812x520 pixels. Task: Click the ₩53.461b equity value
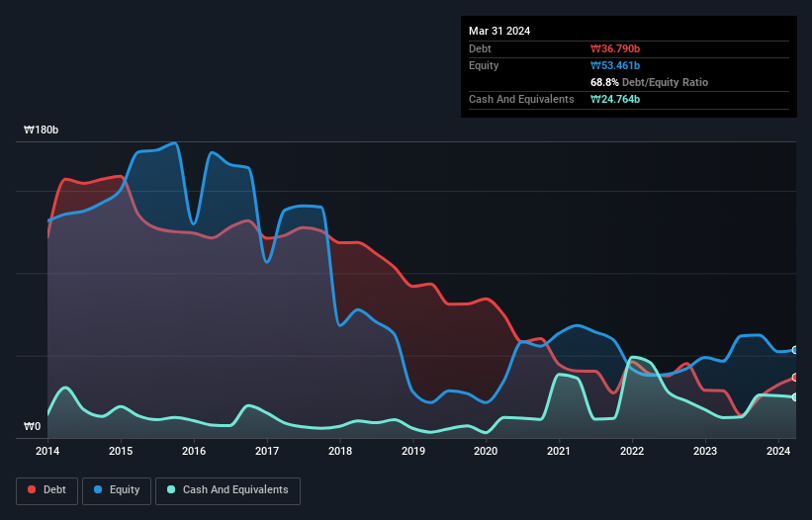point(615,65)
